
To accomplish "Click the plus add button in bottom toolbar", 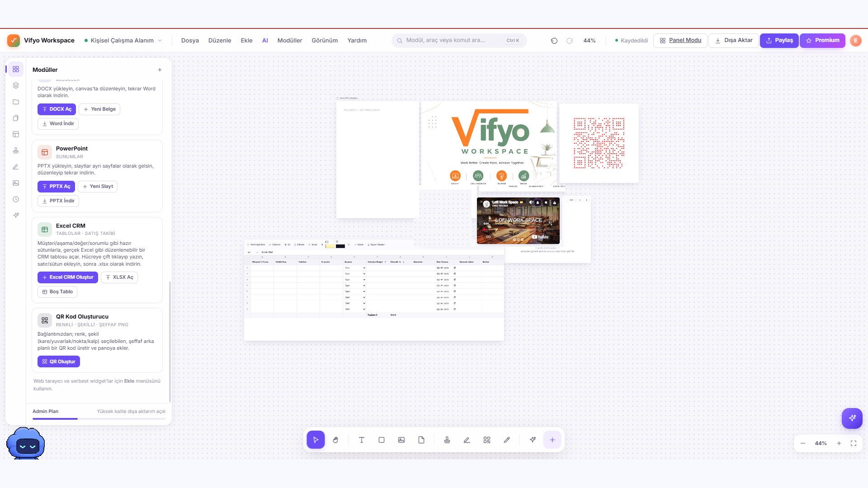I will (552, 440).
